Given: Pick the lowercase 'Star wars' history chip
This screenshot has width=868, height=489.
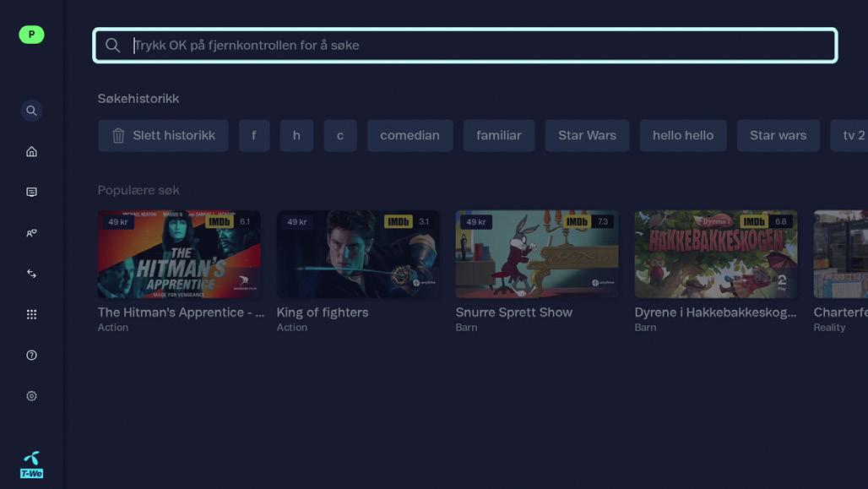Looking at the screenshot, I should (x=778, y=136).
